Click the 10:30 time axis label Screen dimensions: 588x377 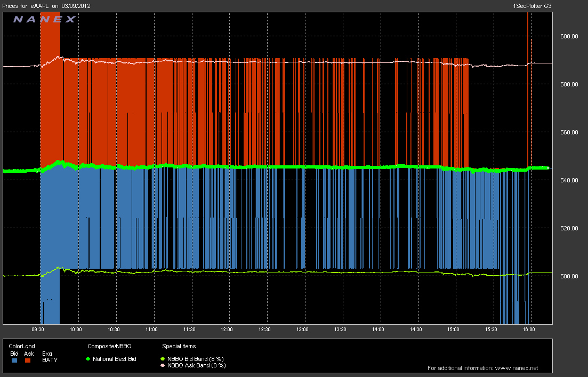point(114,330)
